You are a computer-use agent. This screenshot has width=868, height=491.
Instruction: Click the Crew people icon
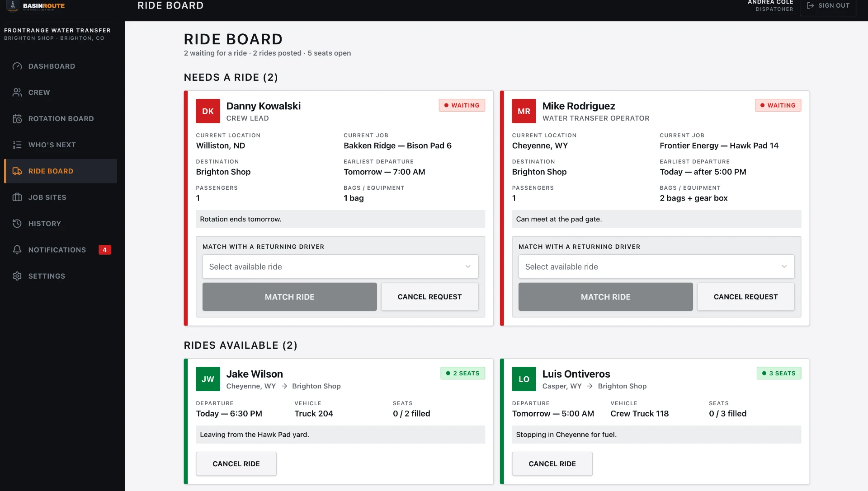(x=17, y=93)
